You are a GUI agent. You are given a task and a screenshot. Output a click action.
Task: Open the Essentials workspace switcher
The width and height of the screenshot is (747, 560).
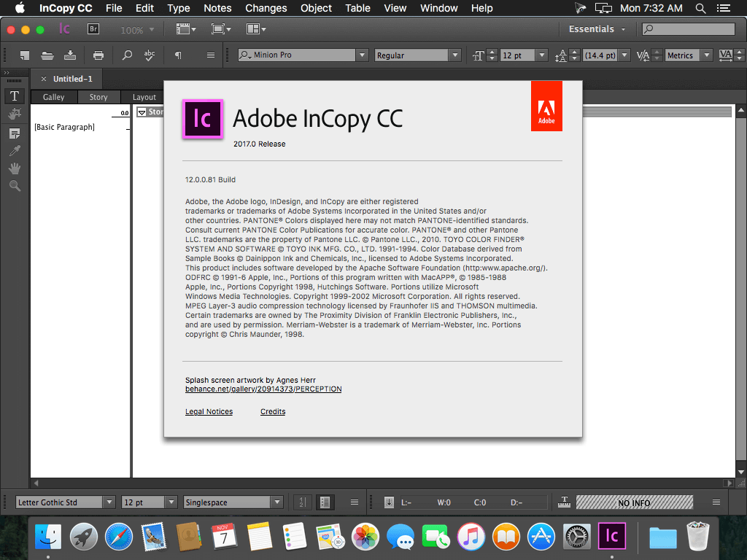click(x=597, y=29)
